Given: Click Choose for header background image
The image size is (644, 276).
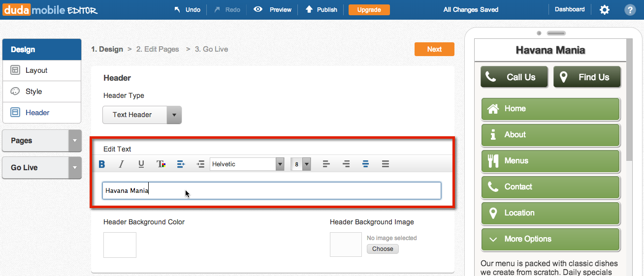Looking at the screenshot, I should [x=383, y=249].
